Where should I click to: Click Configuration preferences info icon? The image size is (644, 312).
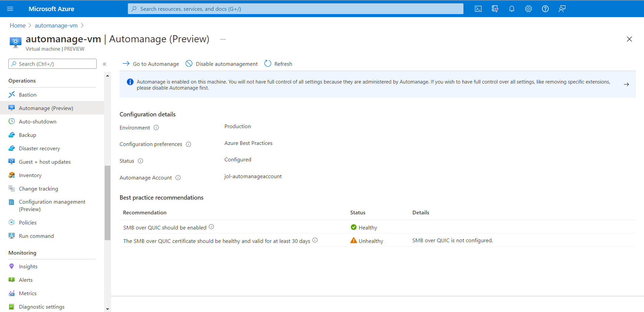[x=189, y=144]
